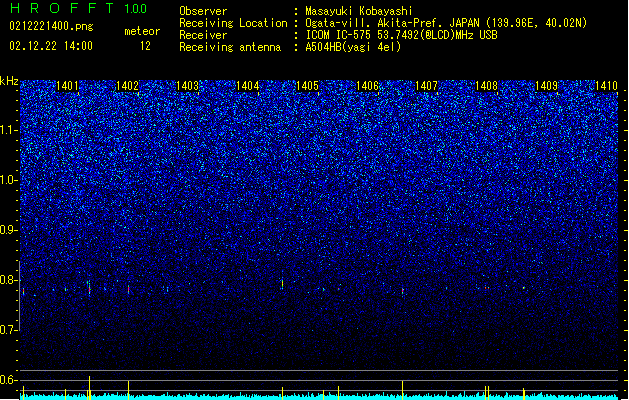
Task: Click the 1407 time marker
Action: 426,86
